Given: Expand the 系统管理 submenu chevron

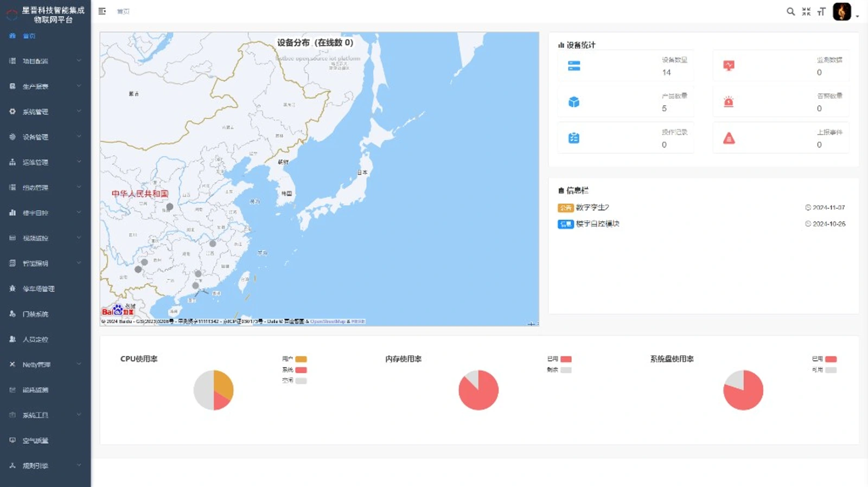Looking at the screenshot, I should coord(79,111).
